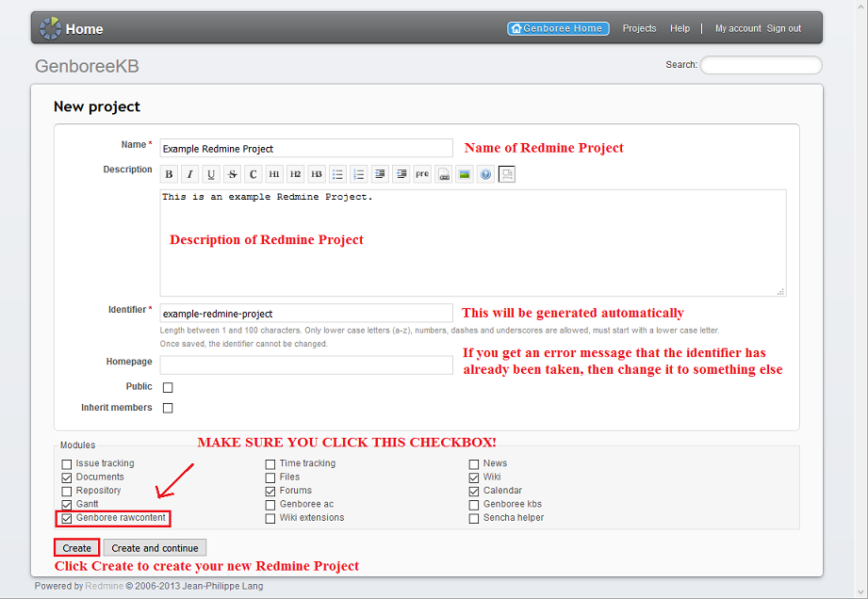Apply strikethrough text formatting
This screenshot has width=868, height=599.
tap(232, 174)
